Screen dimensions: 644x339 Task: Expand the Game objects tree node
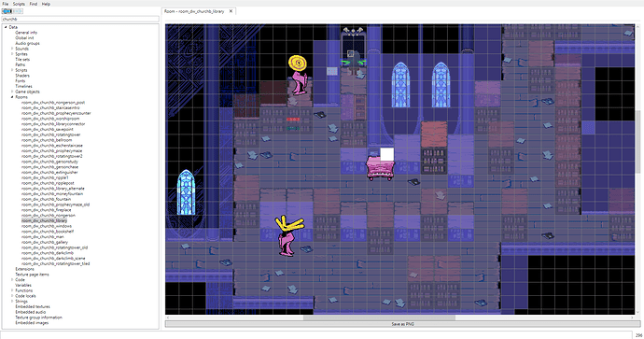12,92
